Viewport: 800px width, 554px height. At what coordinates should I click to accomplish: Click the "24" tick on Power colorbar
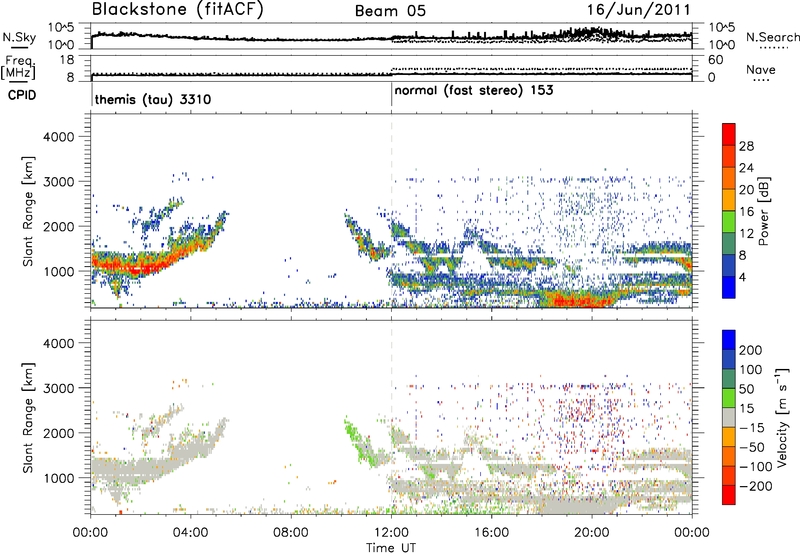[x=746, y=168]
